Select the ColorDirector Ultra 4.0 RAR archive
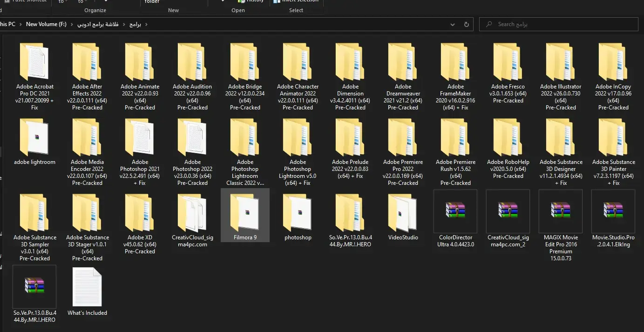 coord(455,219)
